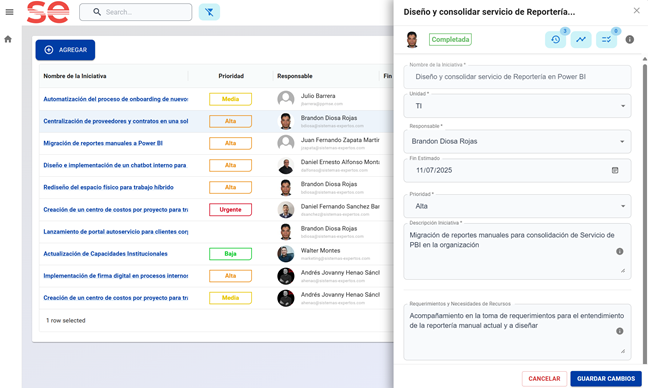
Task: Sort by Nombre de la Iniciativa column
Action: pyautogui.click(x=75, y=76)
